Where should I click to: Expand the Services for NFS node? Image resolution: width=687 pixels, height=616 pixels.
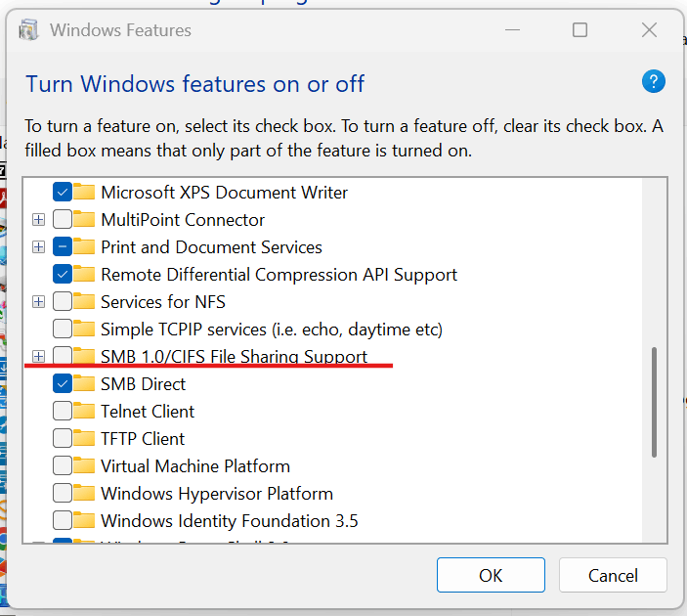coord(38,301)
